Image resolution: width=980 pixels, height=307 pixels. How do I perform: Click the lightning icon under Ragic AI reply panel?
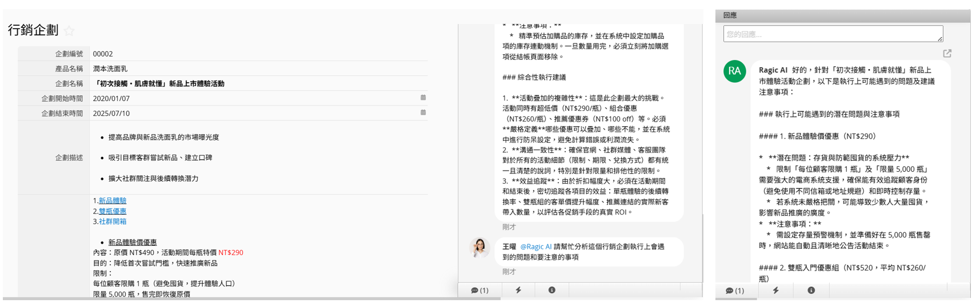click(775, 290)
